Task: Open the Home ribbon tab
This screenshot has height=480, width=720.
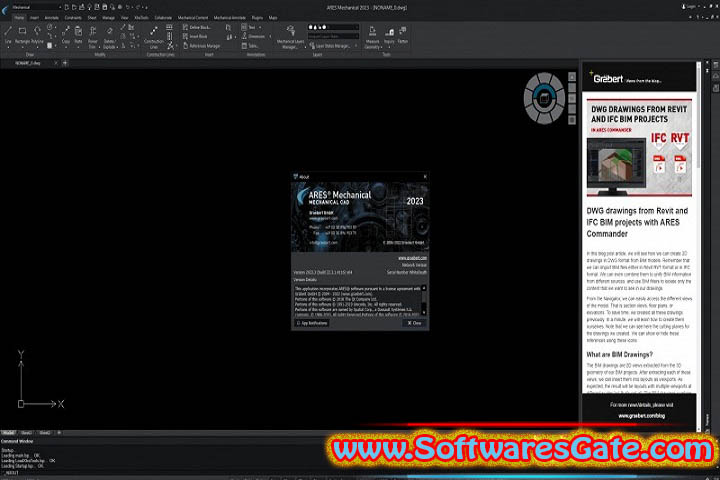Action: [x=19, y=18]
